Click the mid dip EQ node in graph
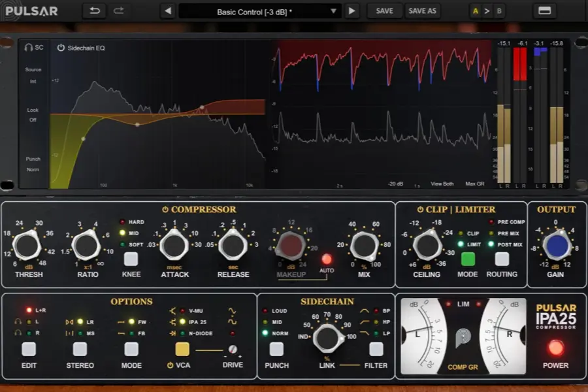 tap(137, 125)
